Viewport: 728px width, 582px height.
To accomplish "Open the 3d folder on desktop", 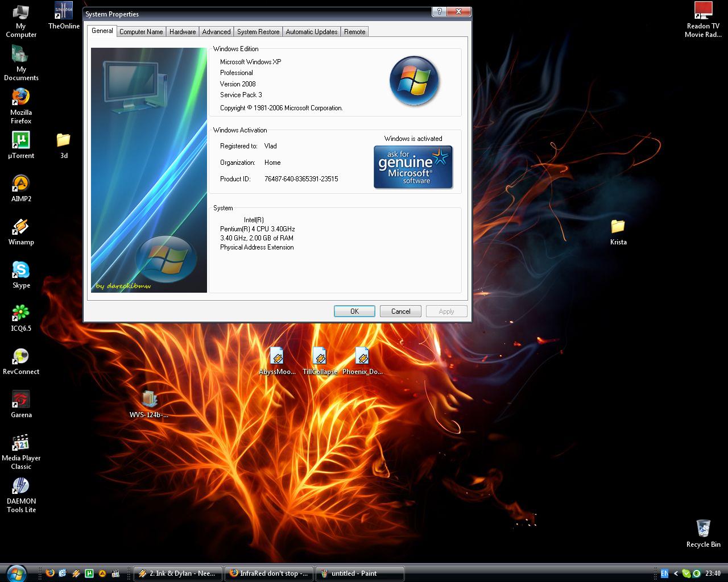I will [64, 145].
